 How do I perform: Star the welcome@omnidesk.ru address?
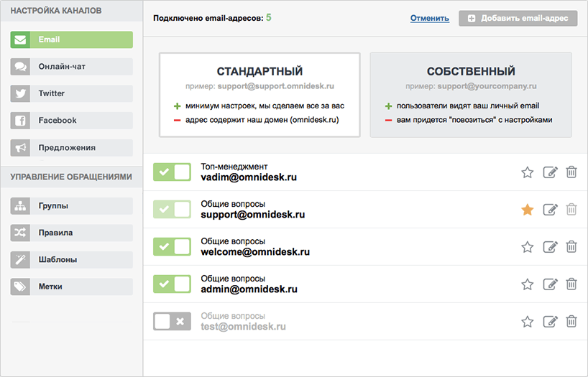[527, 247]
